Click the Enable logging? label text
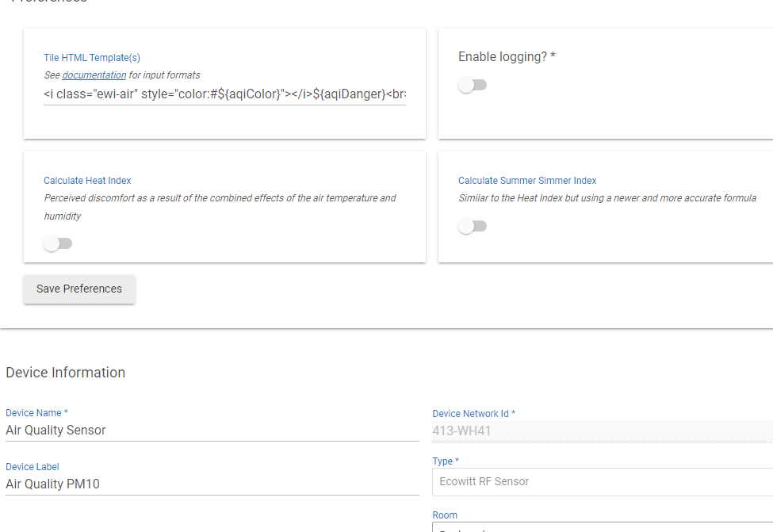773x532 pixels. (x=507, y=57)
